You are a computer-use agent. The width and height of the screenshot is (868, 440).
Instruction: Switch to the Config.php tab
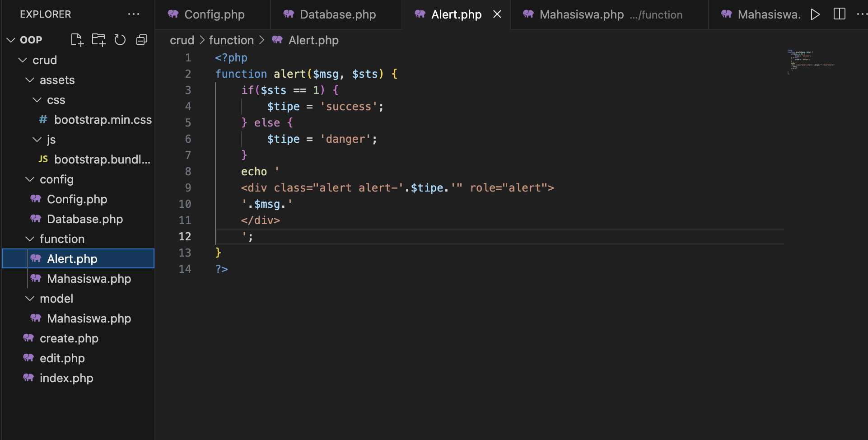(214, 14)
